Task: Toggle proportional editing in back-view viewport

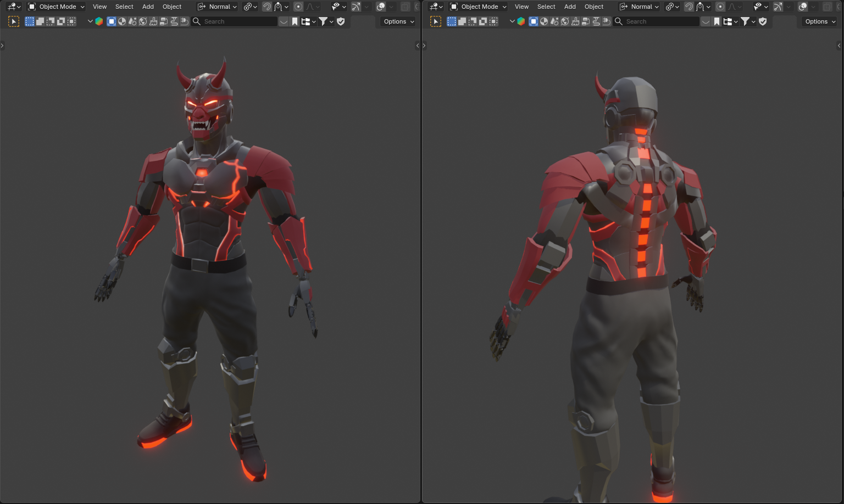Action: pyautogui.click(x=720, y=7)
